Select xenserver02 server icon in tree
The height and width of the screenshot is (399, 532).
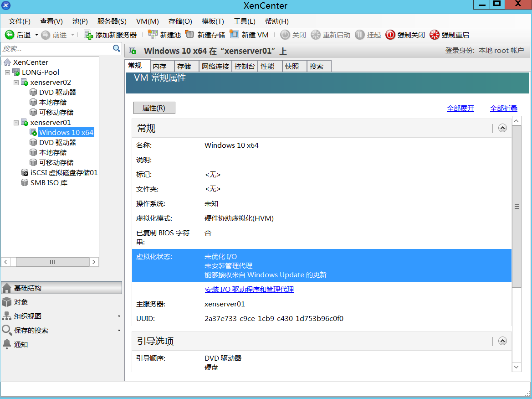pos(25,82)
